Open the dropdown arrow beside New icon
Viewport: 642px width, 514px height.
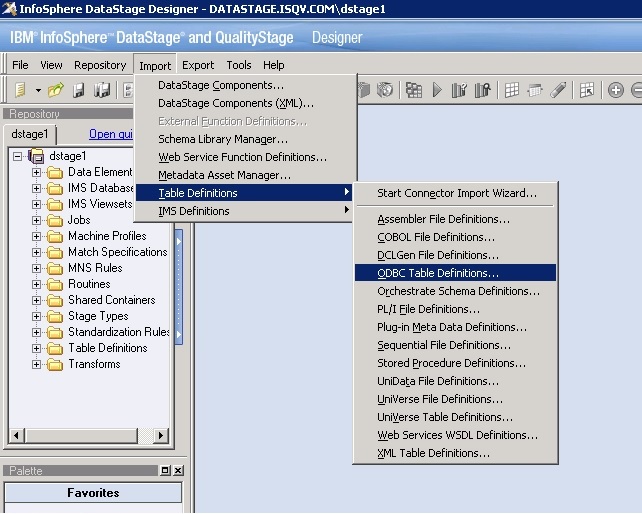tap(38, 90)
